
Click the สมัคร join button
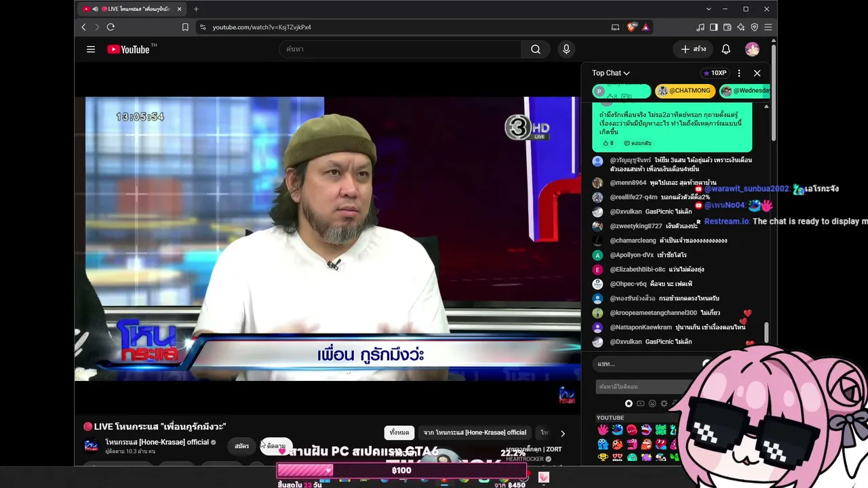(242, 446)
